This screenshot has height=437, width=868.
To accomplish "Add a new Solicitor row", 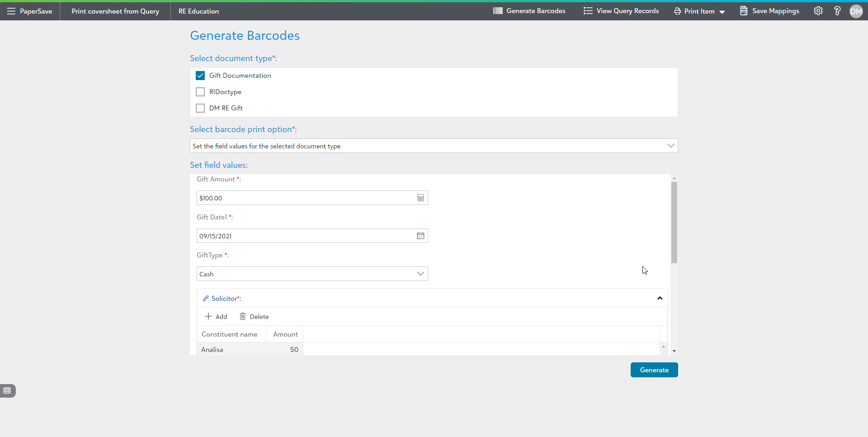I will click(x=216, y=317).
